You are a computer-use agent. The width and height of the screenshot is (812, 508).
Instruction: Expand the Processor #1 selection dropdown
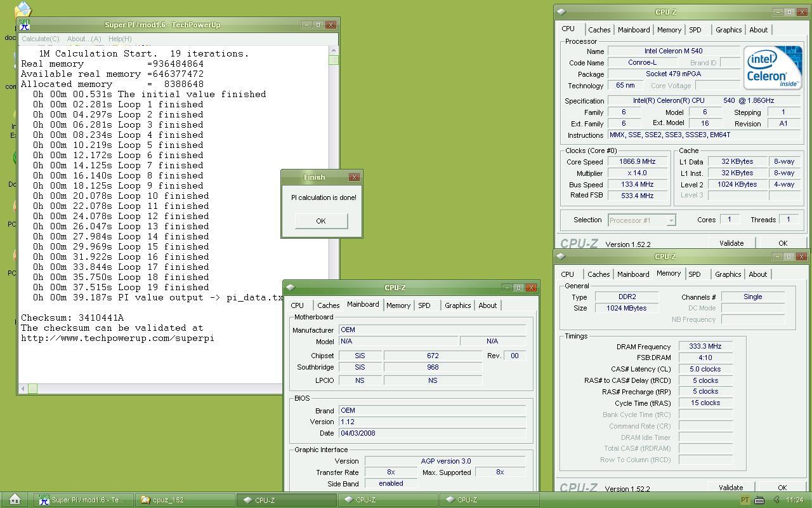[x=671, y=220]
